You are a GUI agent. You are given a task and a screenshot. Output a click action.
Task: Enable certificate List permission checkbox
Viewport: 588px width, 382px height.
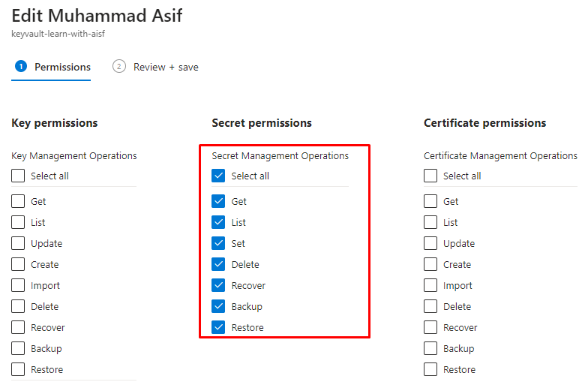430,222
